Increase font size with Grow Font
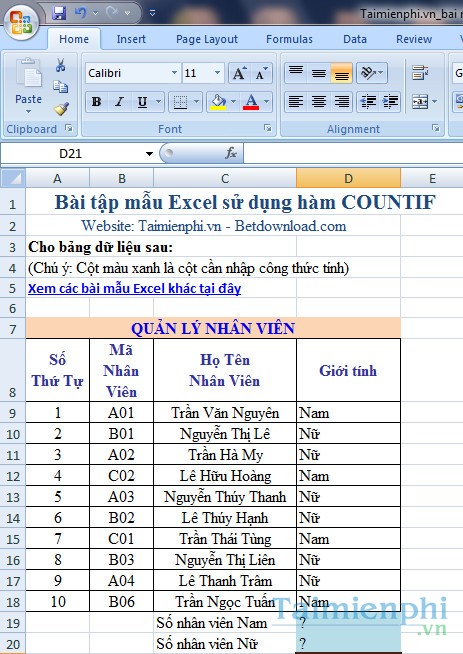The image size is (463, 654). pyautogui.click(x=239, y=73)
